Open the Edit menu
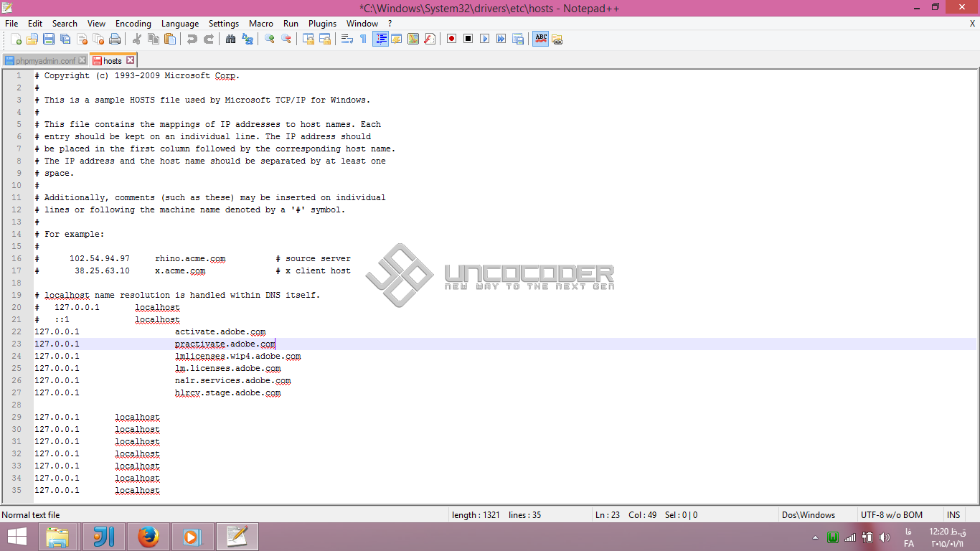Image resolution: width=980 pixels, height=551 pixels. click(x=35, y=24)
